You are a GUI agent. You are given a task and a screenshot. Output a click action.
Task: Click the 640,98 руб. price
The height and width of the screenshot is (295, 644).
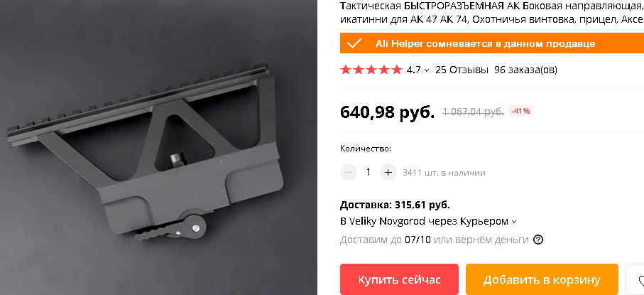coord(387,112)
